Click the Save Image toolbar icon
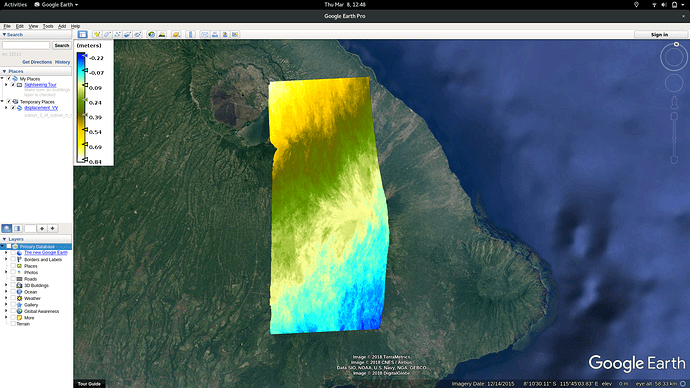This screenshot has height=388, width=690. coord(225,34)
